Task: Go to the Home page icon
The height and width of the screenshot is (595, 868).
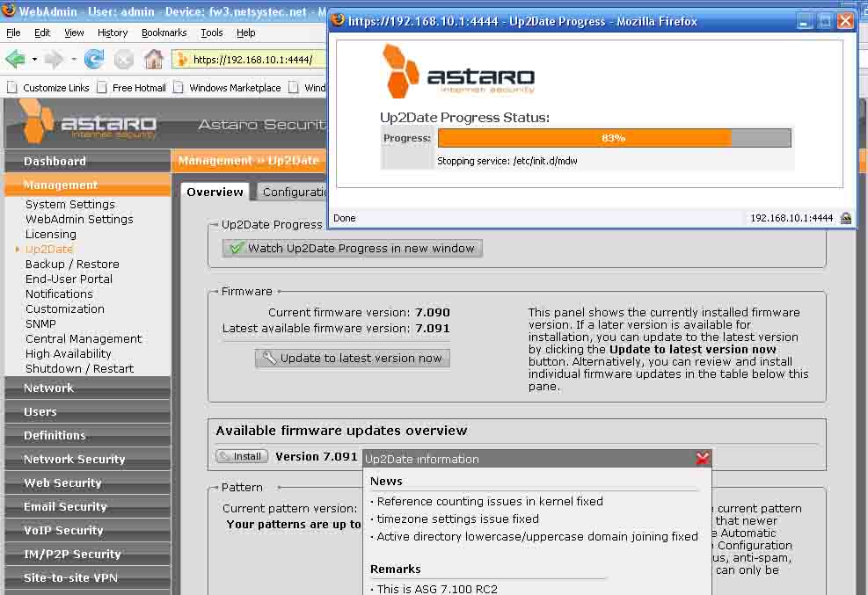Action: pyautogui.click(x=154, y=59)
